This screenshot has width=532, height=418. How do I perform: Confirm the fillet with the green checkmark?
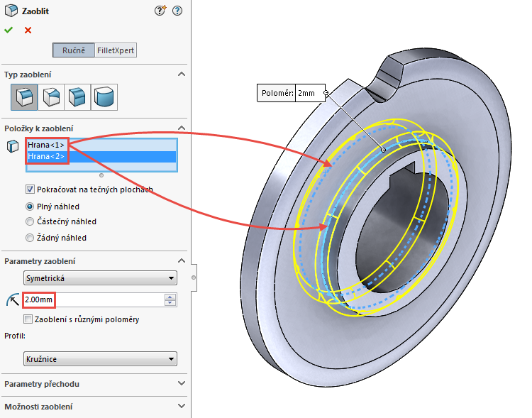(9, 30)
